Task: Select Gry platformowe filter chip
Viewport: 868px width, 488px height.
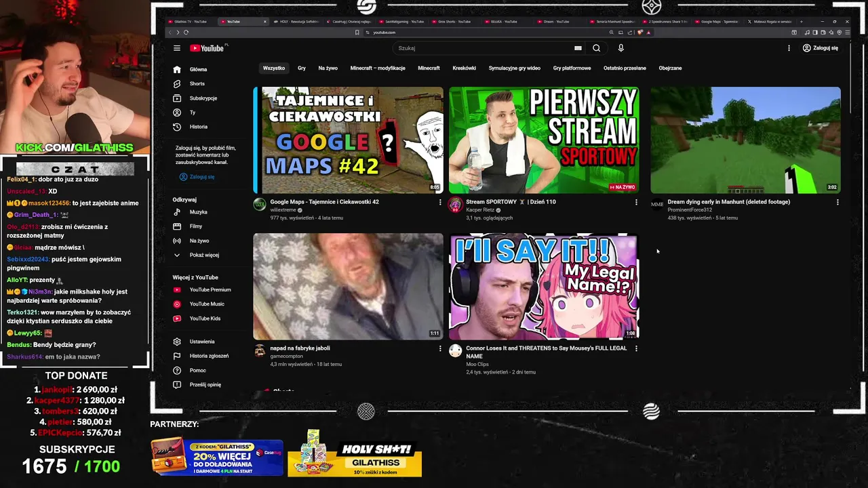Action: pos(572,68)
